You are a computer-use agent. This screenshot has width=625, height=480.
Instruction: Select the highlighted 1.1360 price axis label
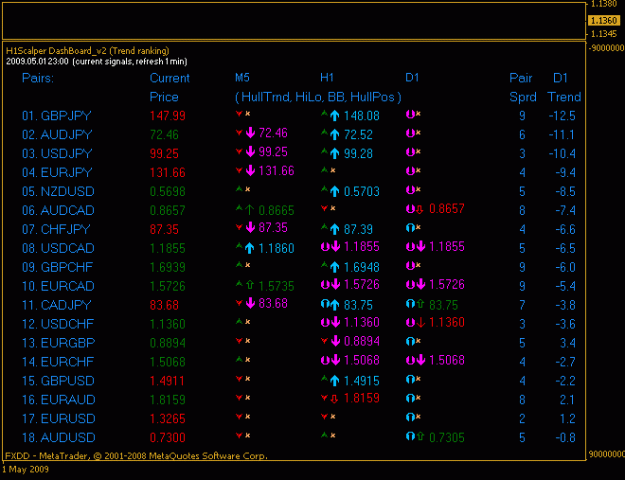(x=604, y=20)
